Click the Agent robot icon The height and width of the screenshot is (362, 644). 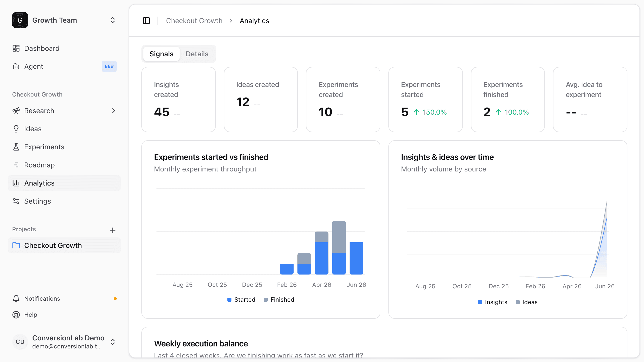click(x=16, y=66)
